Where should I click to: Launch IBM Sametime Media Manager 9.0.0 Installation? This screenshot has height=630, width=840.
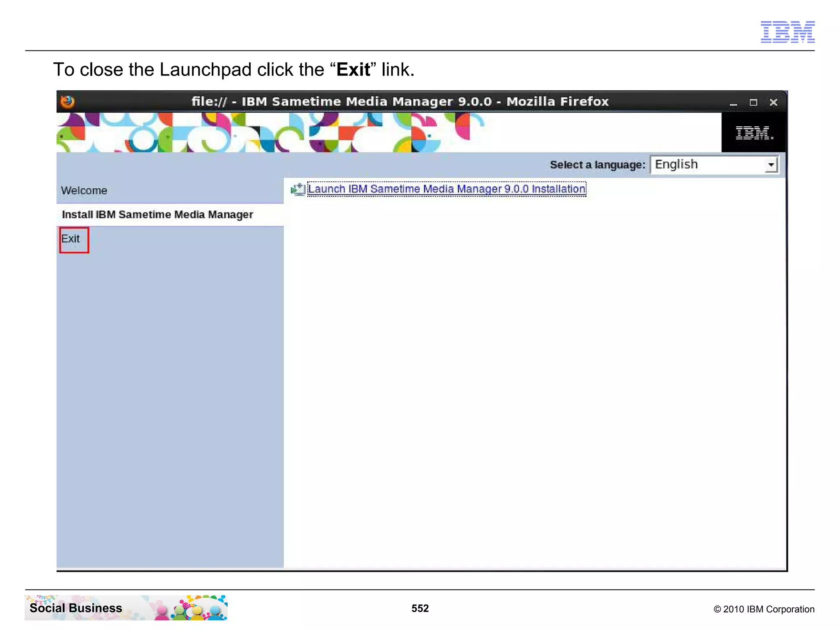tap(447, 189)
